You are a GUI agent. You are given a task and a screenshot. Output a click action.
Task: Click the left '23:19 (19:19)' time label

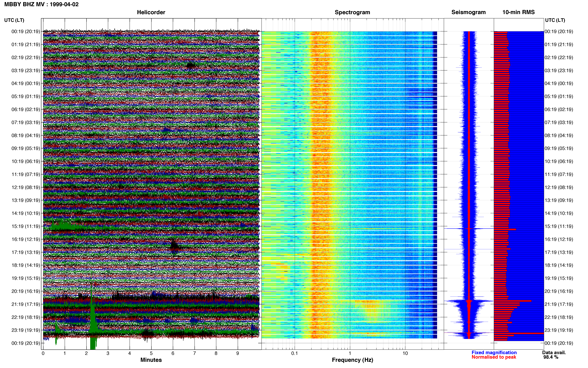pyautogui.click(x=26, y=330)
